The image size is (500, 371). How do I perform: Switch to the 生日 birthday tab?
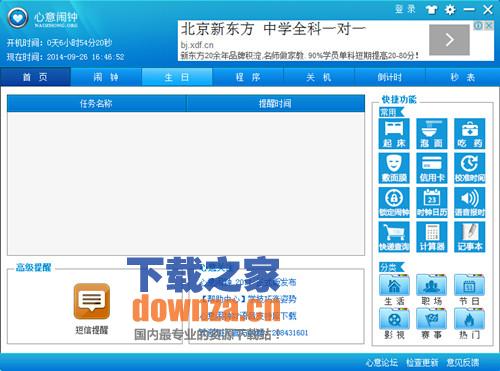[177, 77]
